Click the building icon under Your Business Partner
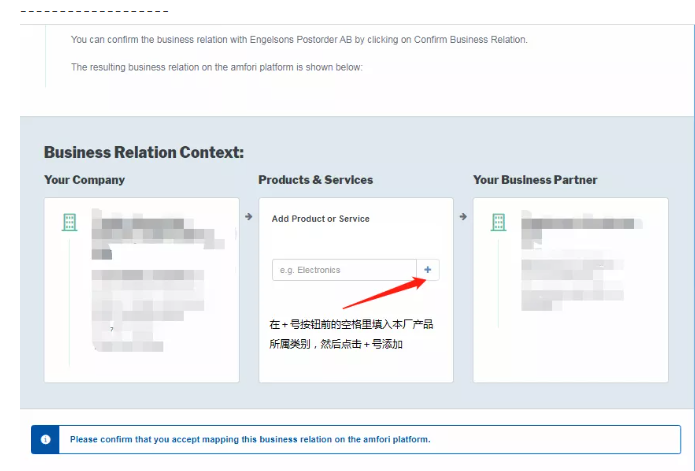The height and width of the screenshot is (471, 695). click(498, 222)
